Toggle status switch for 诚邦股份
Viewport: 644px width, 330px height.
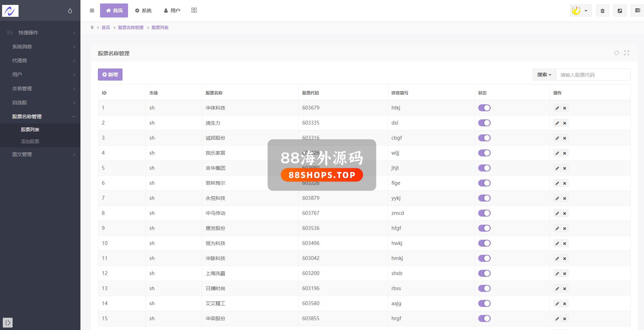(x=484, y=138)
